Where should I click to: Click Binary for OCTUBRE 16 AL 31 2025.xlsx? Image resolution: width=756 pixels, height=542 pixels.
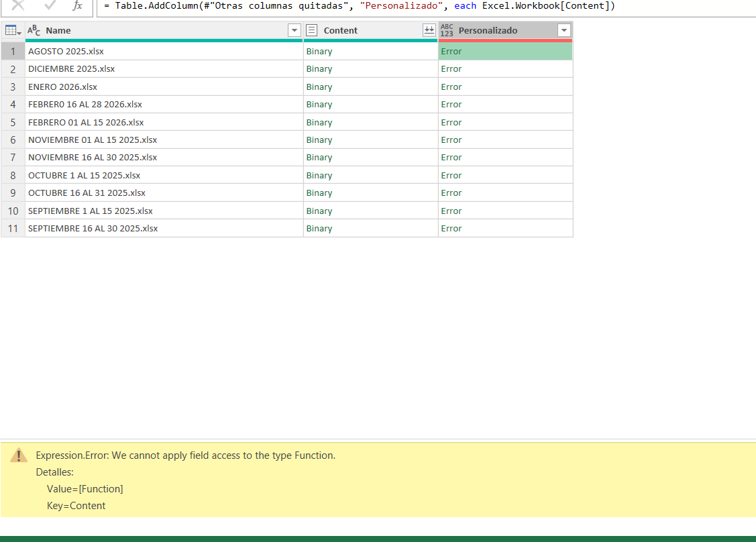pos(319,193)
